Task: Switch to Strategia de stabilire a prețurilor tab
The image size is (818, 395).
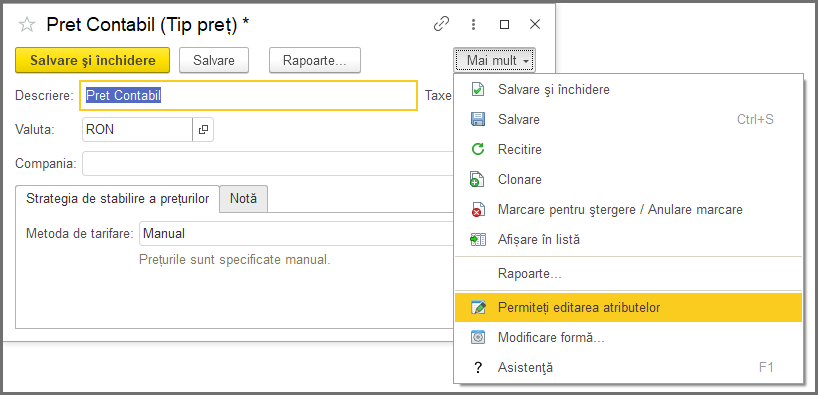Action: [x=117, y=199]
